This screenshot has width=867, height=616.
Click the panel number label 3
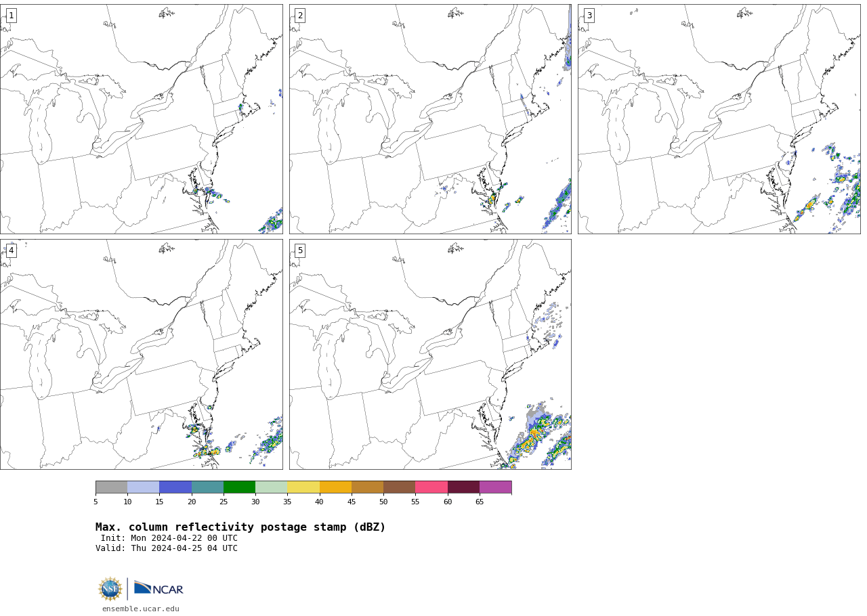(x=589, y=16)
